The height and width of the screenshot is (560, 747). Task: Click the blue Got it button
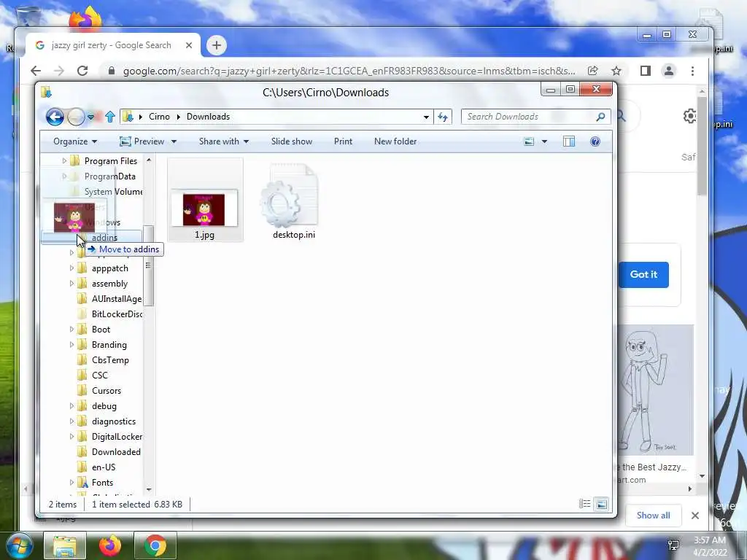643,274
